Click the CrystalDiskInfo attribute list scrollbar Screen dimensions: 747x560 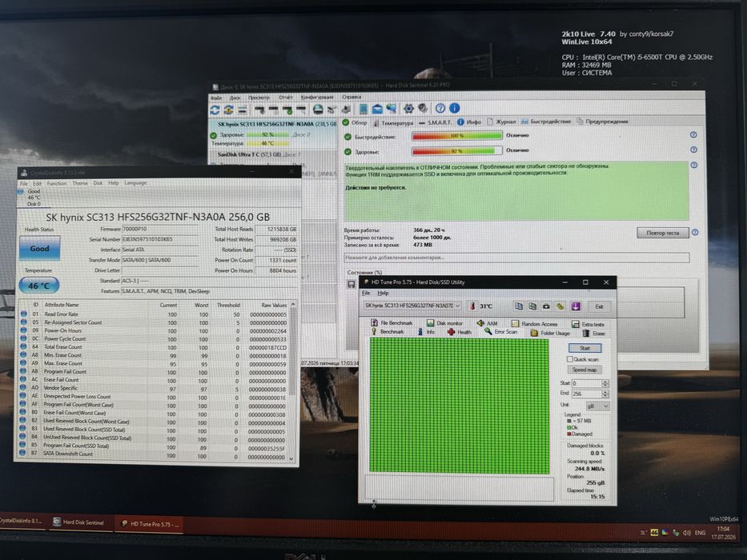[x=292, y=382]
